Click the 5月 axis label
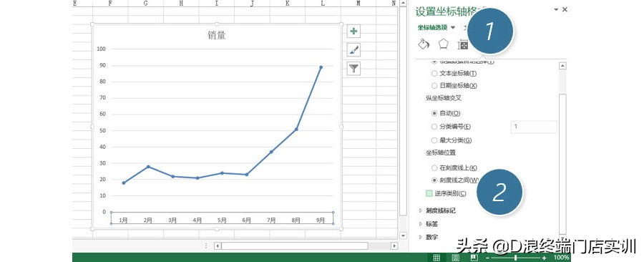The image size is (644, 262). click(222, 220)
